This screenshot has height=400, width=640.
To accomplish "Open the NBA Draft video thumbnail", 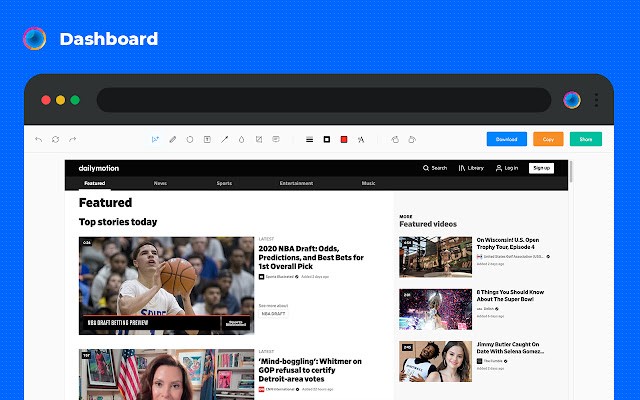I will pos(166,286).
